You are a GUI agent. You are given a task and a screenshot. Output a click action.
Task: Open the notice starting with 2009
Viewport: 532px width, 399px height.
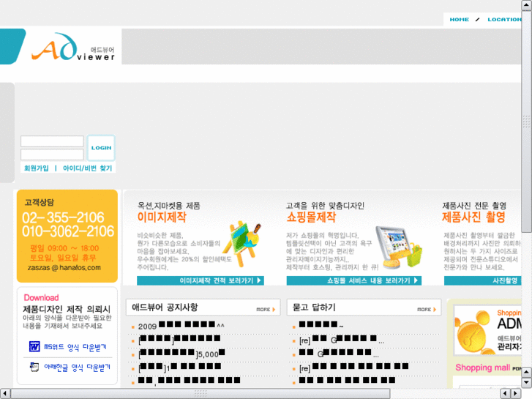pyautogui.click(x=181, y=326)
